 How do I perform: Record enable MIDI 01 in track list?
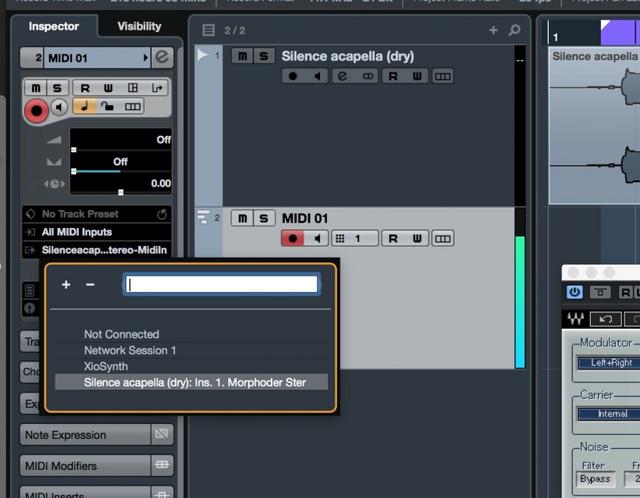click(293, 238)
